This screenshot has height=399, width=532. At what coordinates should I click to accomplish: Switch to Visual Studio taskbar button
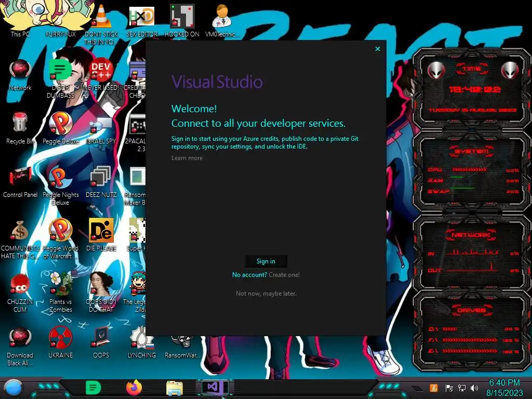[215, 388]
